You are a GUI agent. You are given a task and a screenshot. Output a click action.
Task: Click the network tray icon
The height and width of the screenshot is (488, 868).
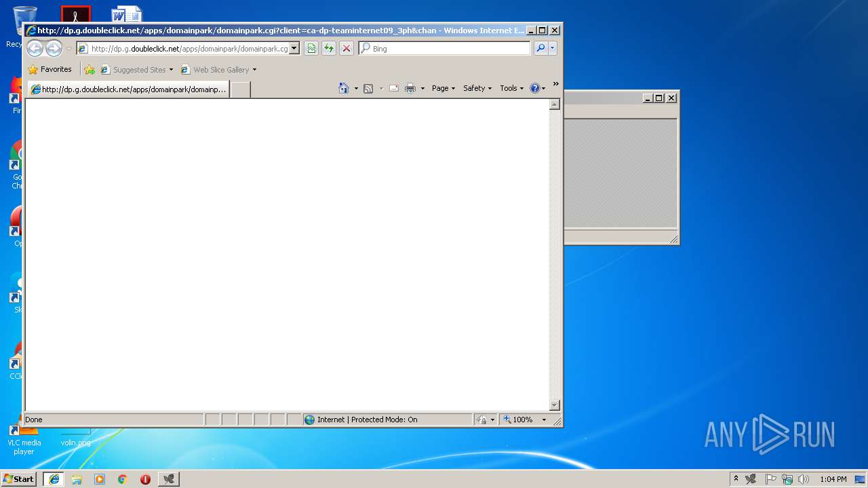(x=787, y=479)
